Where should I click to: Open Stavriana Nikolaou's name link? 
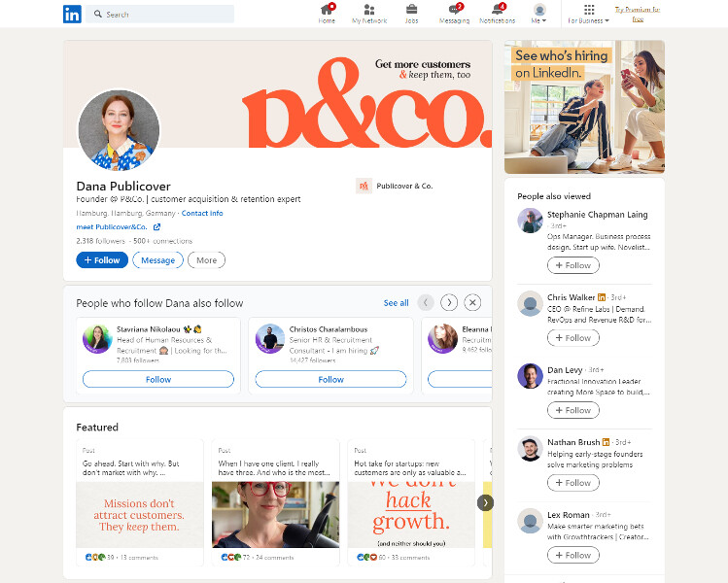(149, 329)
